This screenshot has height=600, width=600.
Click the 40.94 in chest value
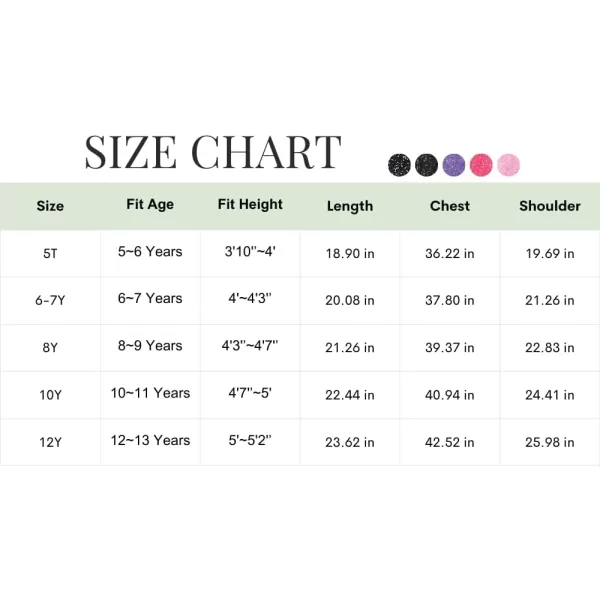point(450,395)
